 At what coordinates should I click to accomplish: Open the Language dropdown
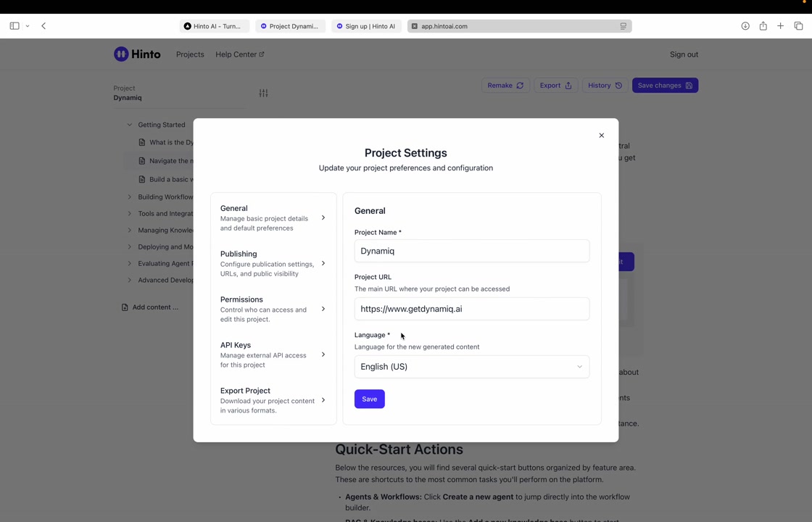pyautogui.click(x=471, y=367)
